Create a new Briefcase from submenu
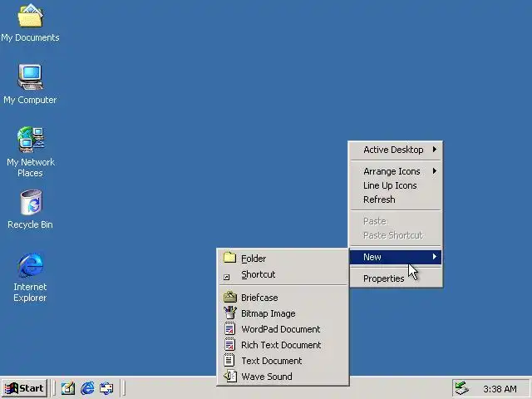The width and height of the screenshot is (532, 399). click(283, 298)
